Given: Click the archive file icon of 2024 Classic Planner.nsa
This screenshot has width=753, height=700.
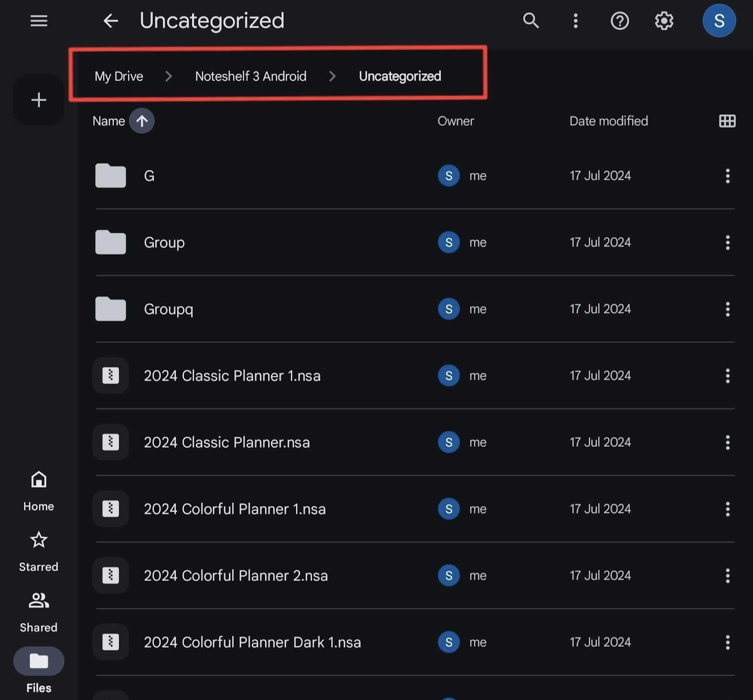Looking at the screenshot, I should coord(110,442).
